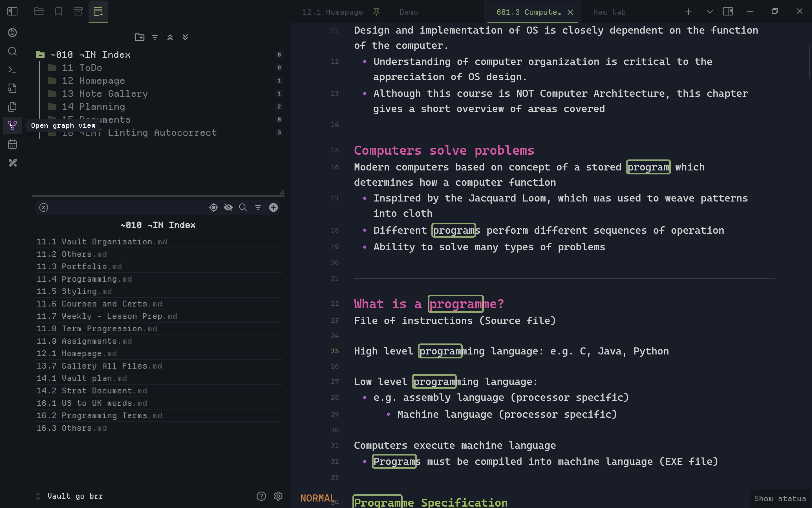The image size is (812, 508).
Task: Open 14.2 Strat Document.md
Action: (159, 391)
